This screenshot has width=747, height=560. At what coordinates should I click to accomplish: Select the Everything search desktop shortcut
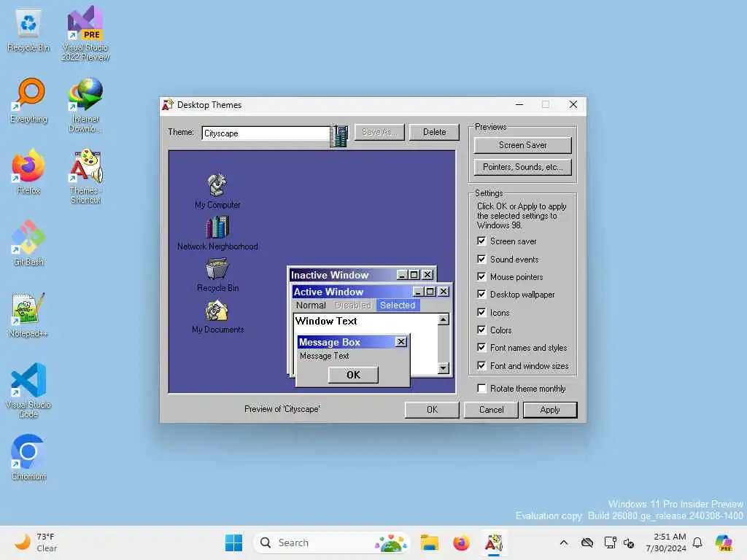28,101
